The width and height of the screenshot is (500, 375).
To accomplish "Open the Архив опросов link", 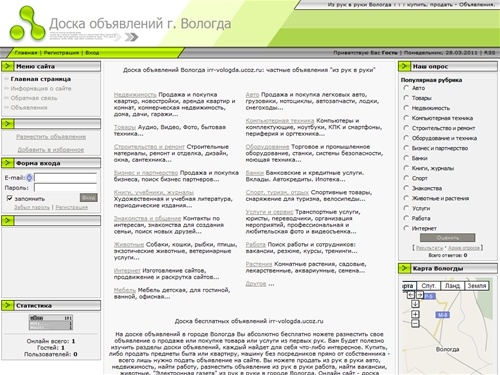I will coord(464,248).
